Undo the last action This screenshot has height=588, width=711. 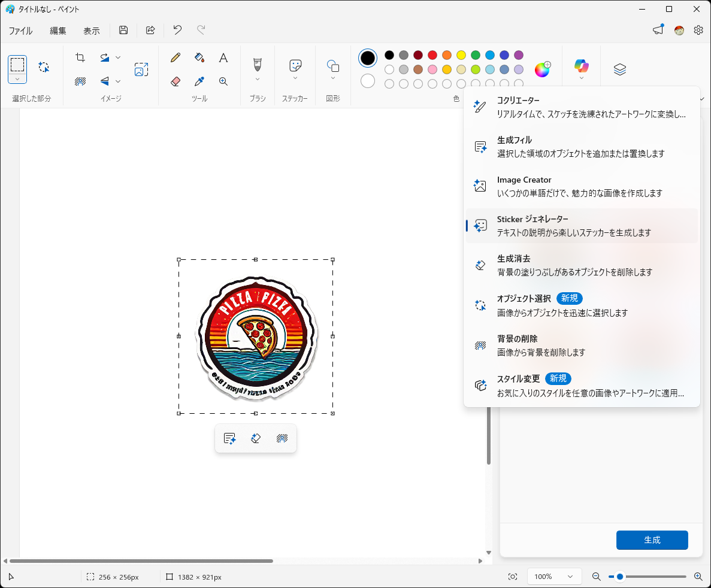tap(177, 30)
